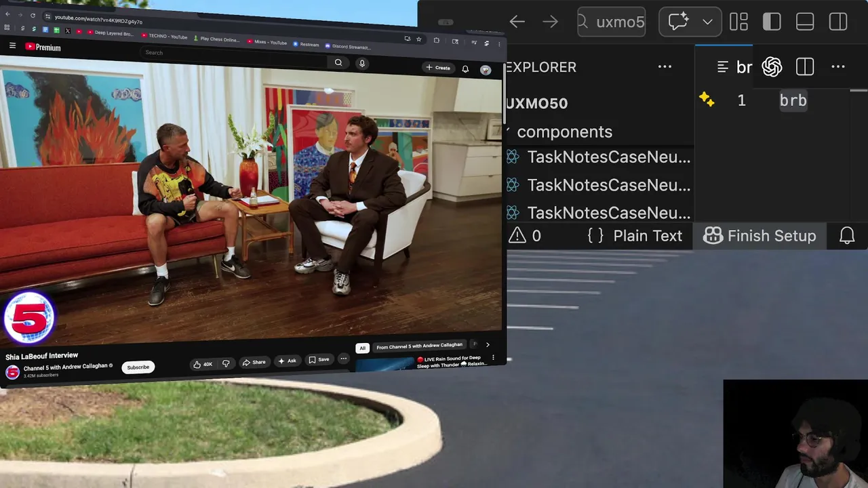Click the playing Shia LaBeouf video frame
868x488 pixels.
pyautogui.click(x=251, y=203)
